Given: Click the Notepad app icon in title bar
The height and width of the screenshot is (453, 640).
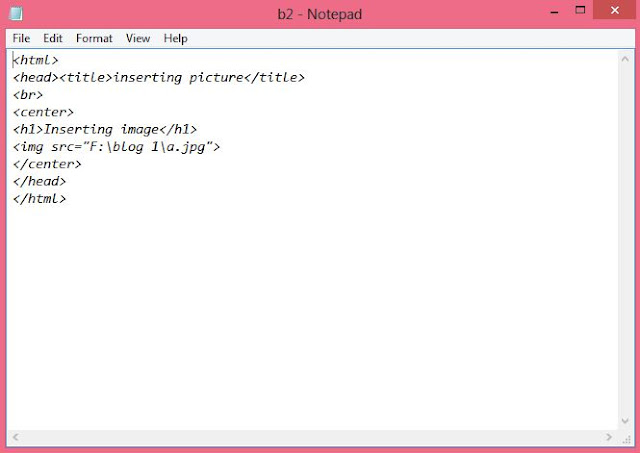Looking at the screenshot, I should point(16,13).
